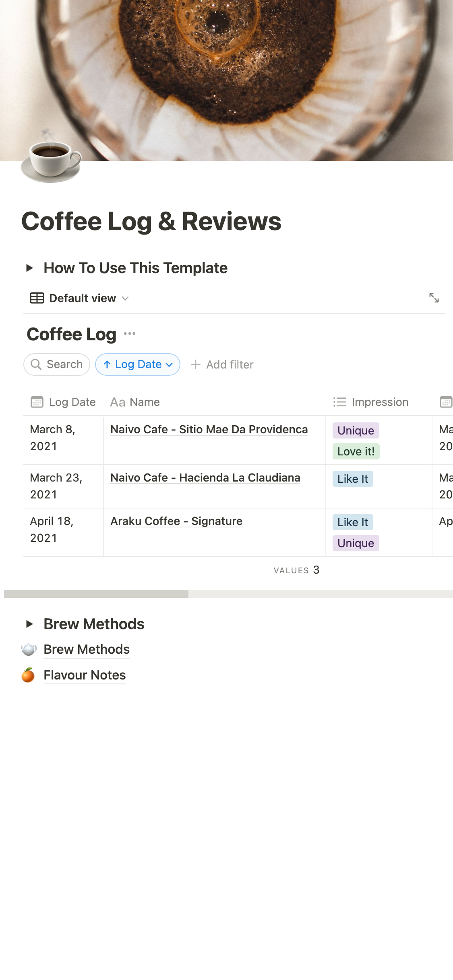This screenshot has width=453, height=980.
Task: Open the Coffee Log three-dots menu
Action: coord(130,334)
